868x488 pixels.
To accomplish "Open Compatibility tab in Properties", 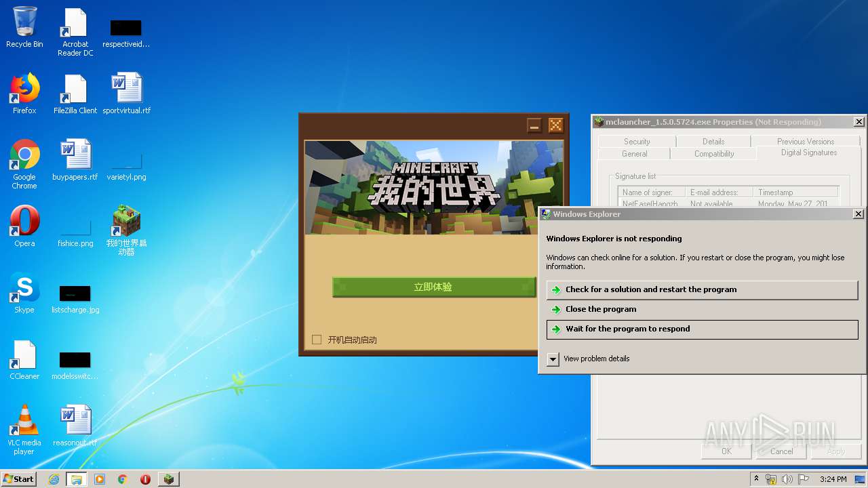I will [x=714, y=154].
